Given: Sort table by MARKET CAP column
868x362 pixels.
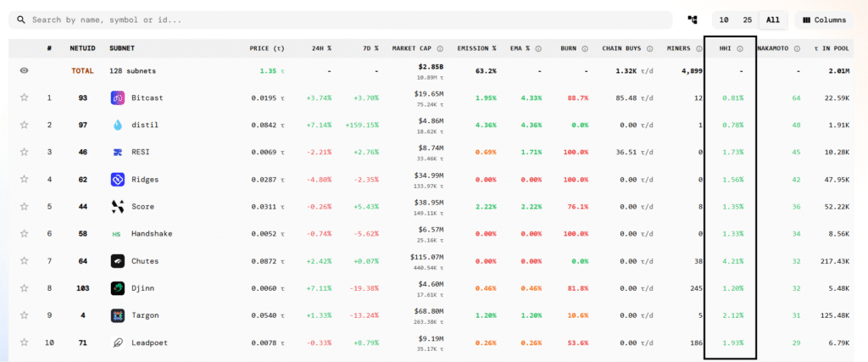Looking at the screenshot, I should (414, 48).
